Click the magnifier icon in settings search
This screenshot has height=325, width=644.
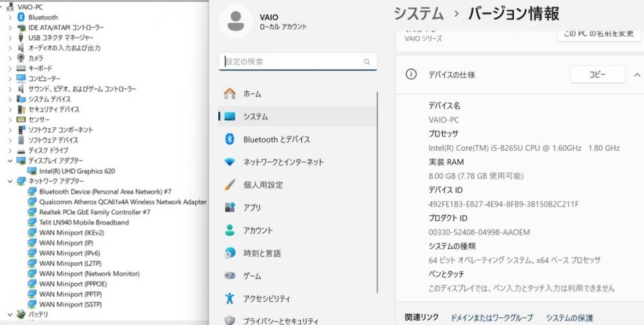point(367,62)
